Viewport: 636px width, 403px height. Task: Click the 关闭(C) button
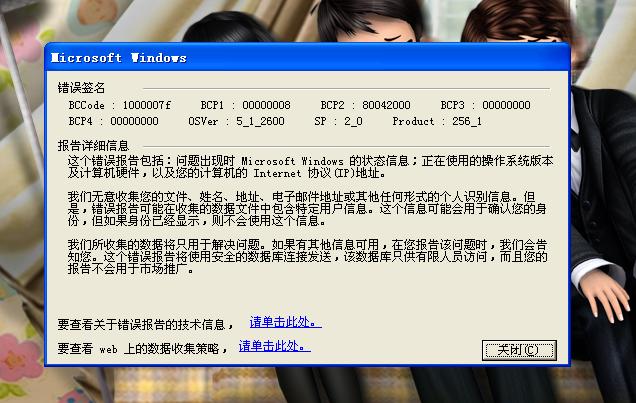[x=519, y=350]
